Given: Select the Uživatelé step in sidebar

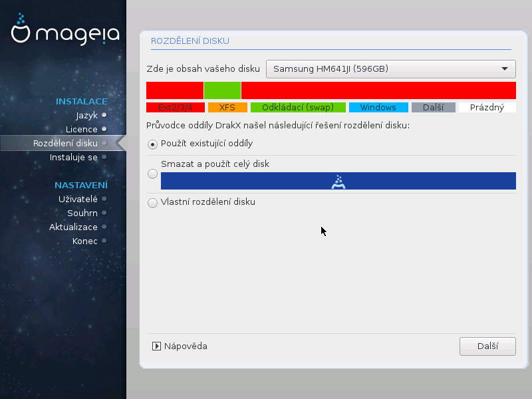Looking at the screenshot, I should coord(78,199).
